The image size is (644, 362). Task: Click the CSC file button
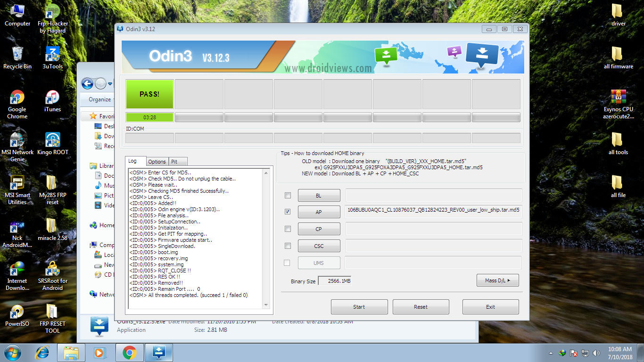(x=319, y=246)
